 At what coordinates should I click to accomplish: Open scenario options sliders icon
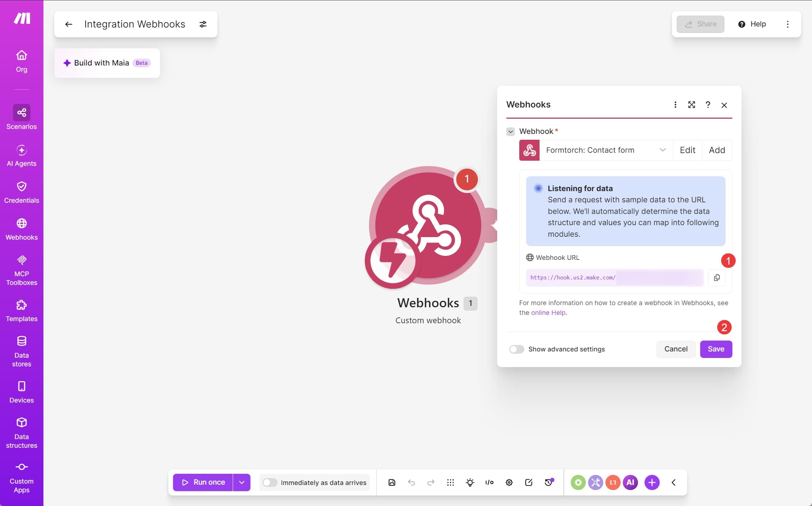point(203,24)
